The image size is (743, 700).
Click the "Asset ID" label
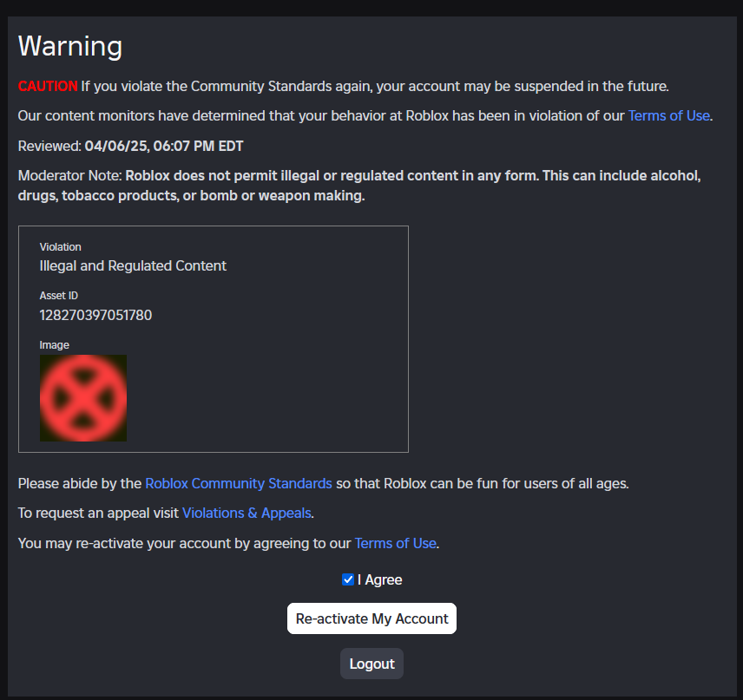pyautogui.click(x=58, y=295)
